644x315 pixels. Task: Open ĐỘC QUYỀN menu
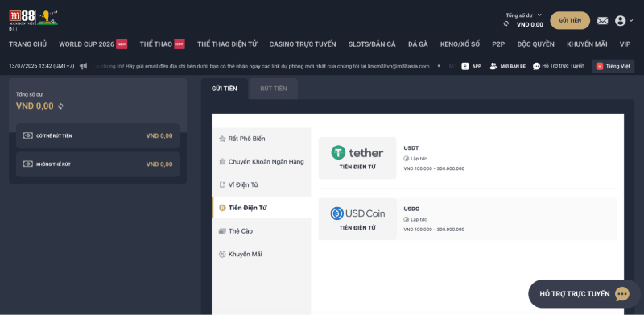click(x=536, y=44)
